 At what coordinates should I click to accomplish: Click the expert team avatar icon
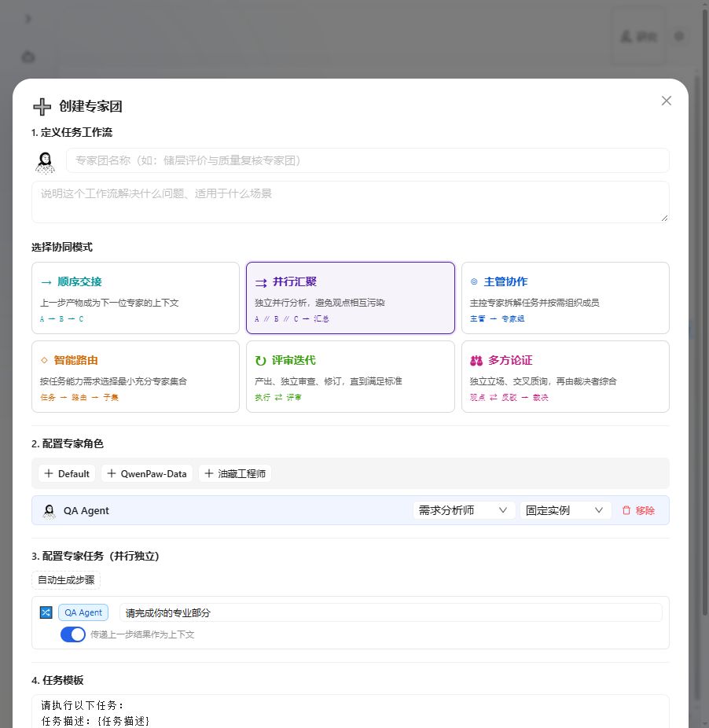(x=45, y=163)
